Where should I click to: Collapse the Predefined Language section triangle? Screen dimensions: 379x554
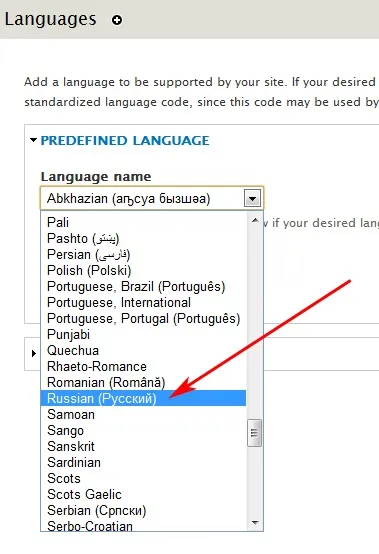[x=34, y=140]
